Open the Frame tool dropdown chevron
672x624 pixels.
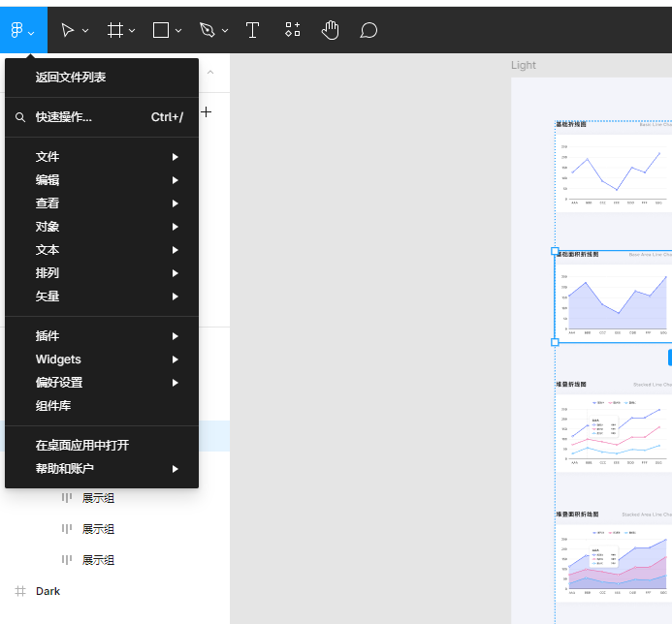point(132,30)
